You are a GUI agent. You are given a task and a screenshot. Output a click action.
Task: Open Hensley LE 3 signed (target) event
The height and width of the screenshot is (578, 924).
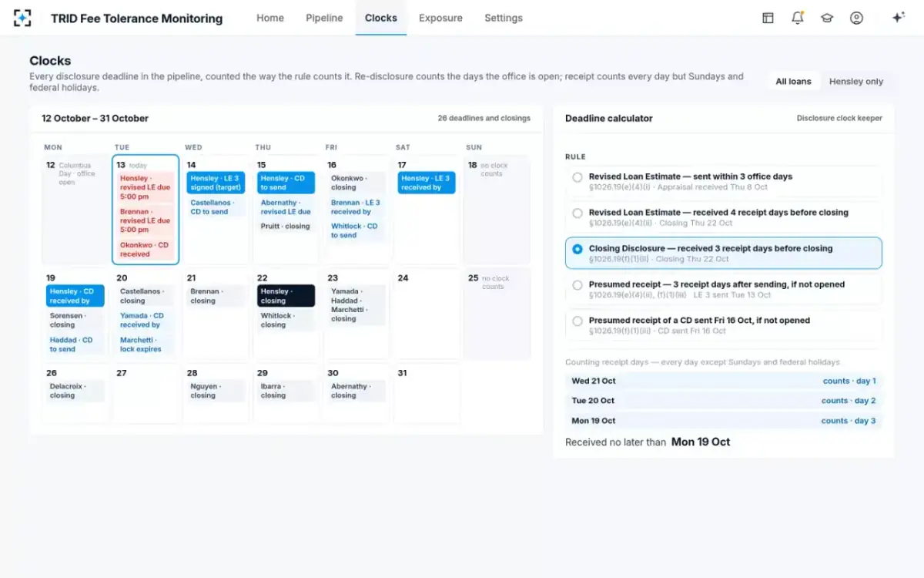tap(216, 183)
